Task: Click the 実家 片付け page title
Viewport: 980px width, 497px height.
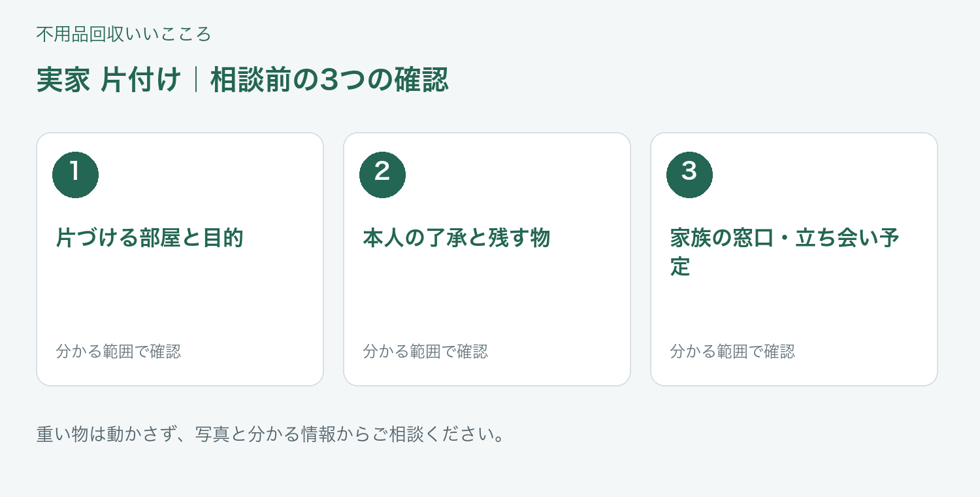Action: (108, 80)
